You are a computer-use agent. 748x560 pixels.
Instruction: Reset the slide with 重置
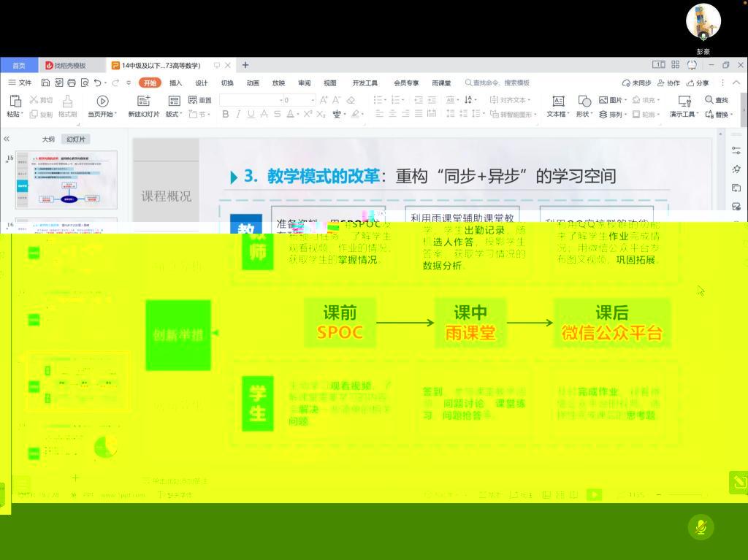(200, 100)
